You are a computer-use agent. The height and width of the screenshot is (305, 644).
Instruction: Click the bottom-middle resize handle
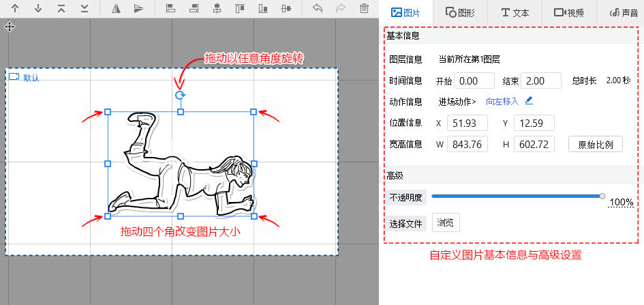[x=181, y=216]
